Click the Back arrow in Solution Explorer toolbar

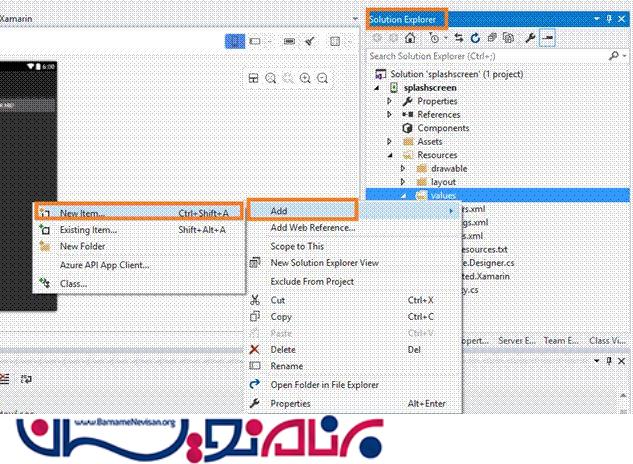375,39
